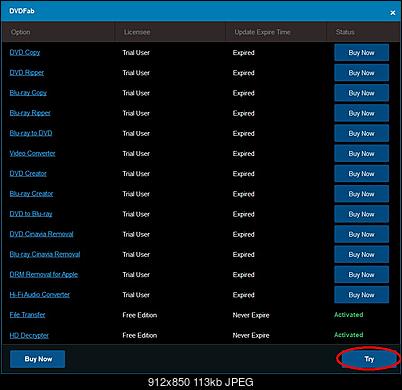The height and width of the screenshot is (390, 402).
Task: Open the Blu-ray Copy link
Action: coord(28,93)
